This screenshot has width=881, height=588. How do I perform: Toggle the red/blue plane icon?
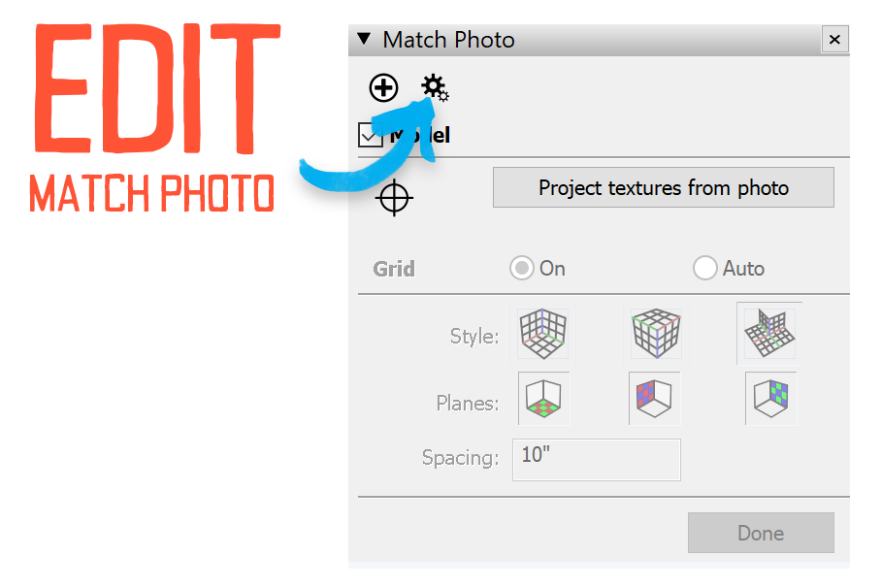click(x=654, y=398)
